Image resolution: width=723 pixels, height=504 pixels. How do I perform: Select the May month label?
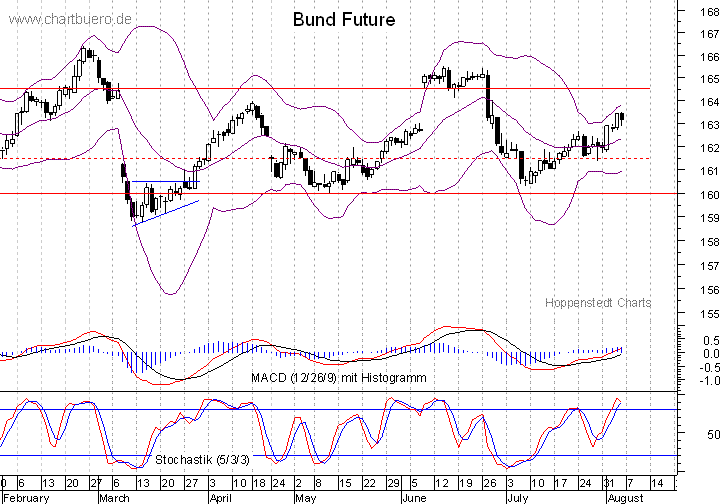click(306, 498)
